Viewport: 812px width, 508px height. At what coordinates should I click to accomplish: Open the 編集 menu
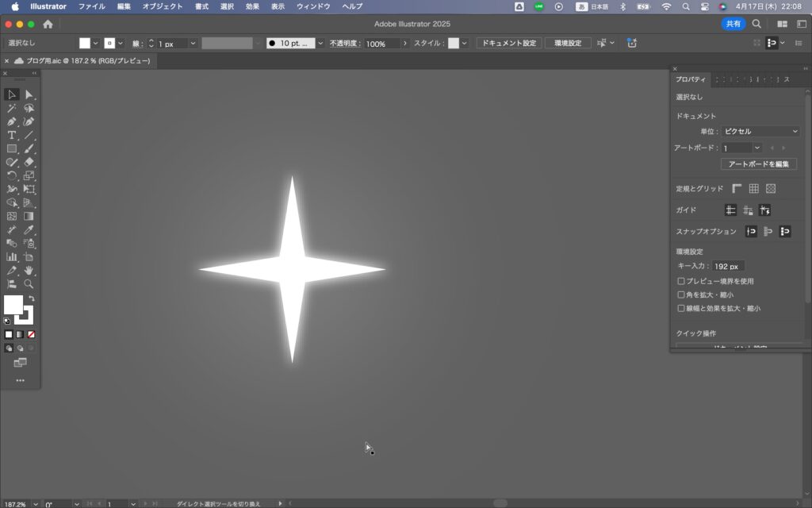click(124, 6)
